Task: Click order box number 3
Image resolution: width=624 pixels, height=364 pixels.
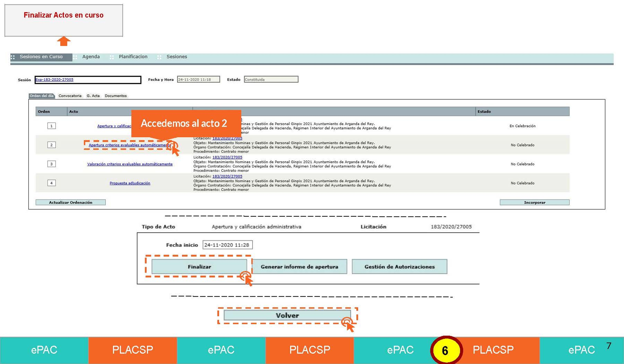Action: pyautogui.click(x=51, y=164)
